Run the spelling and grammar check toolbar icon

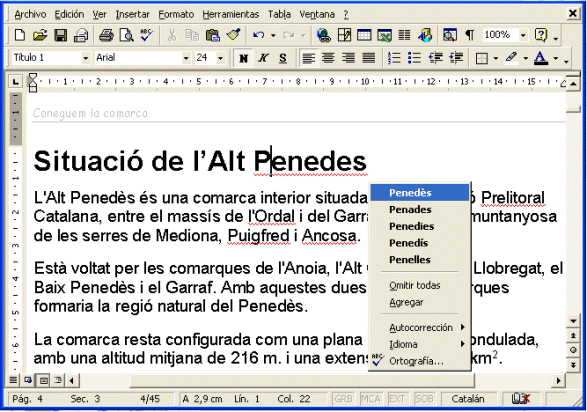pos(147,36)
